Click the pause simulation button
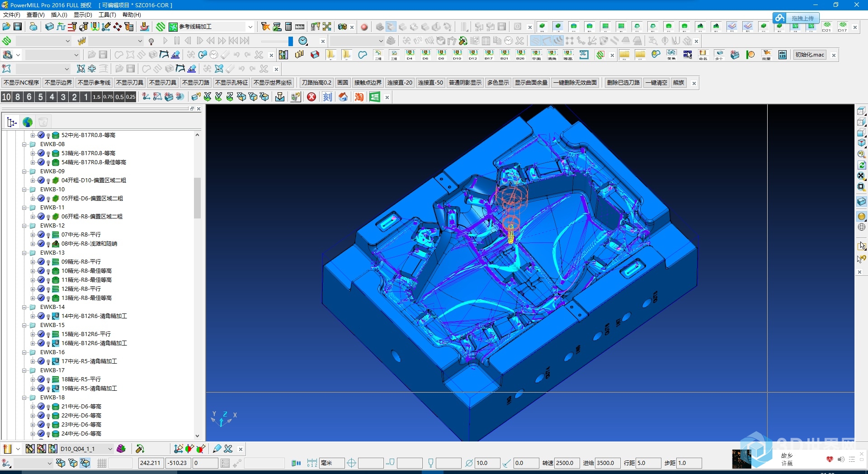 point(177,41)
